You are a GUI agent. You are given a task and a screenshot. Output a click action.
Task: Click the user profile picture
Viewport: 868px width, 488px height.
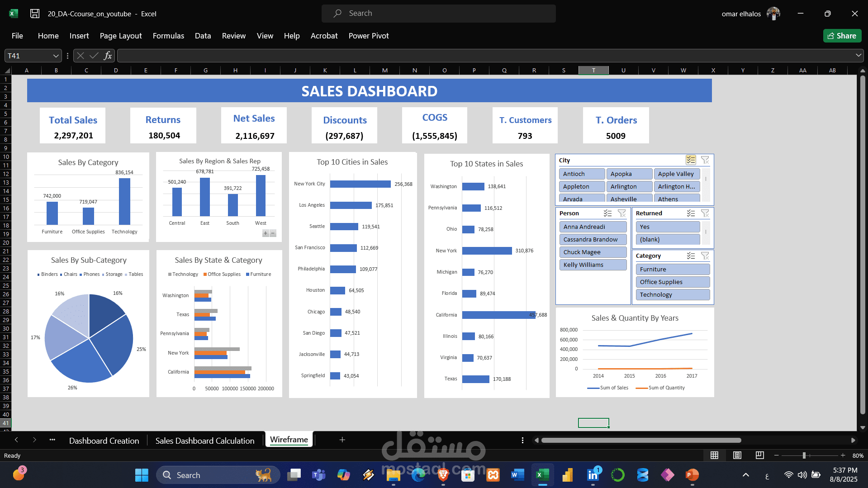pos(774,14)
